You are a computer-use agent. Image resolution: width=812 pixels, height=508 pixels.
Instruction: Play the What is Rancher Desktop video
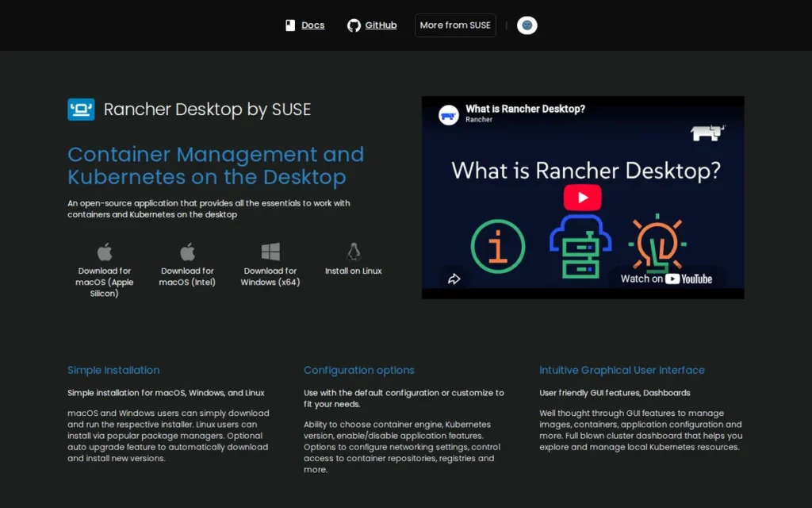click(583, 198)
